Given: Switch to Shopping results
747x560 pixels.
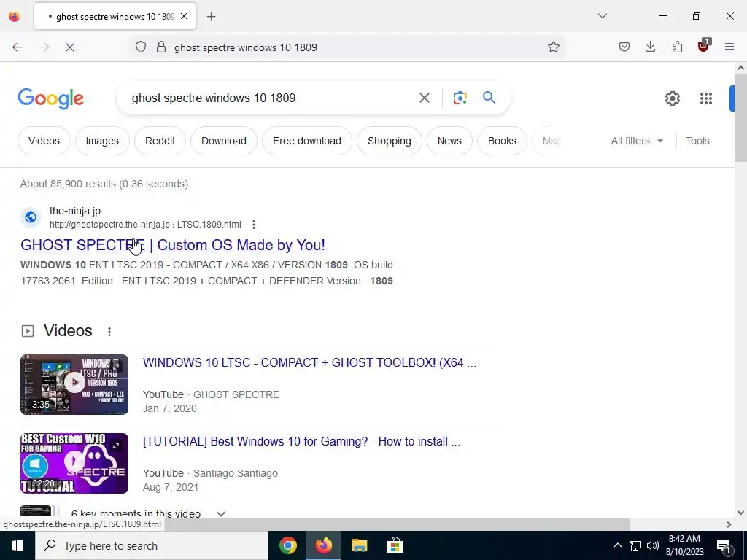Looking at the screenshot, I should [390, 141].
